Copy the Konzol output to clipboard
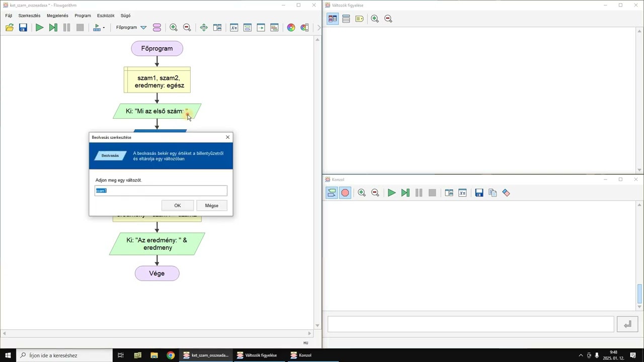Image resolution: width=644 pixels, height=362 pixels. click(493, 193)
